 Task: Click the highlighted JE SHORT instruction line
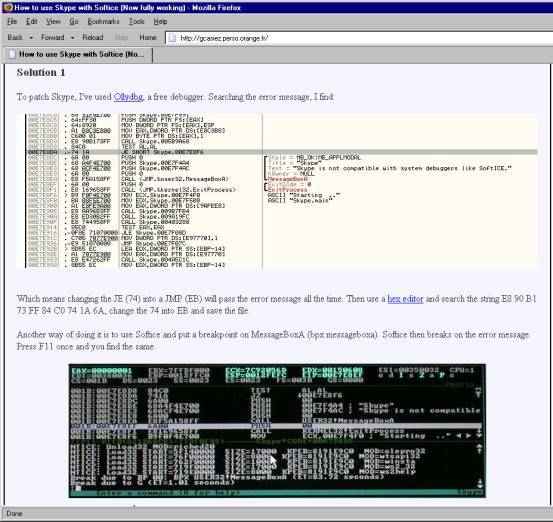point(282,152)
